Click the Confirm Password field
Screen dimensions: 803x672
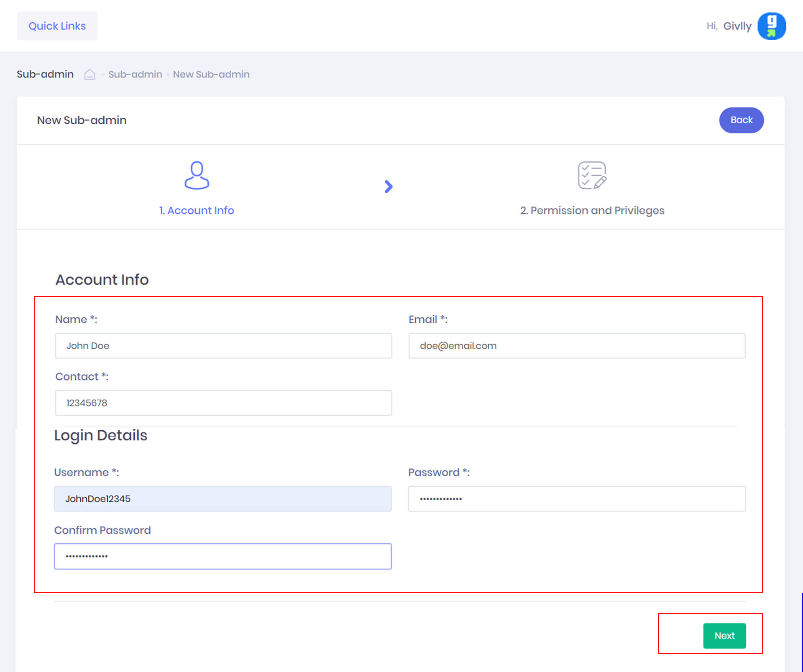point(222,556)
